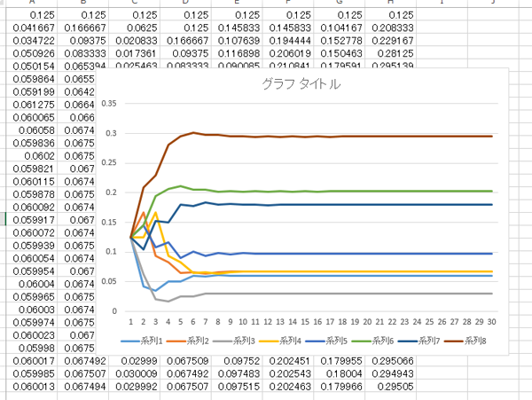This screenshot has height=400, width=532.
Task: Select cell containing 0.030009
Action: tap(135, 374)
